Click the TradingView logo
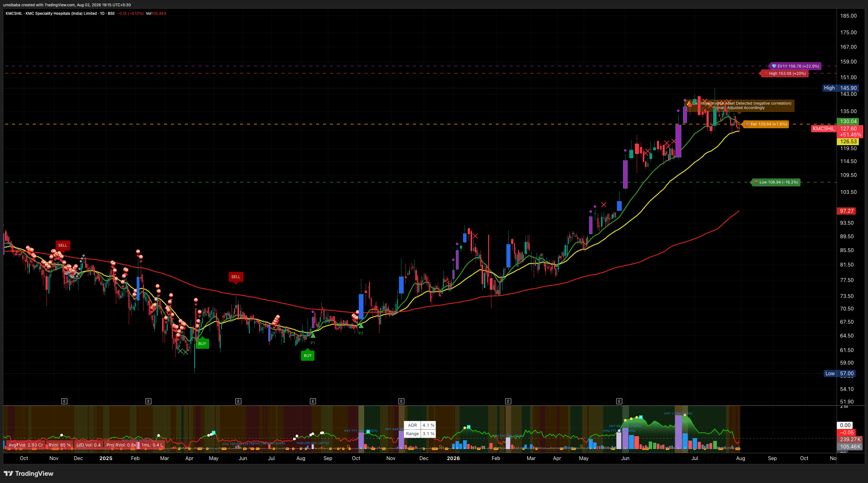The image size is (868, 483). [x=29, y=474]
